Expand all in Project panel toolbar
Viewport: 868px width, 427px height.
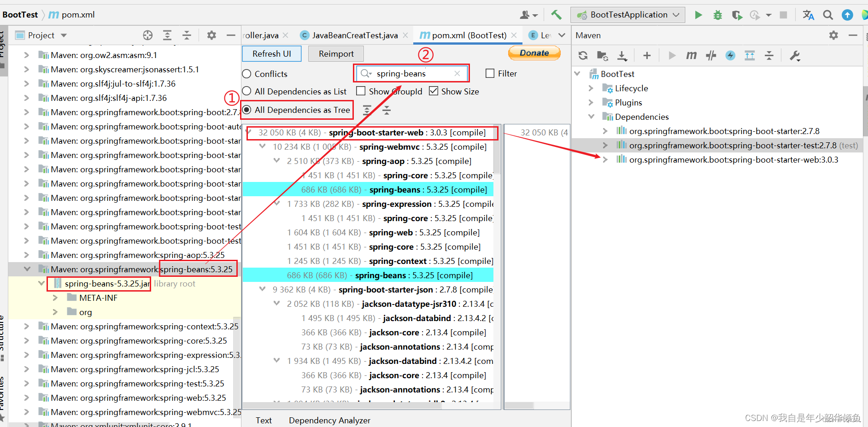167,35
